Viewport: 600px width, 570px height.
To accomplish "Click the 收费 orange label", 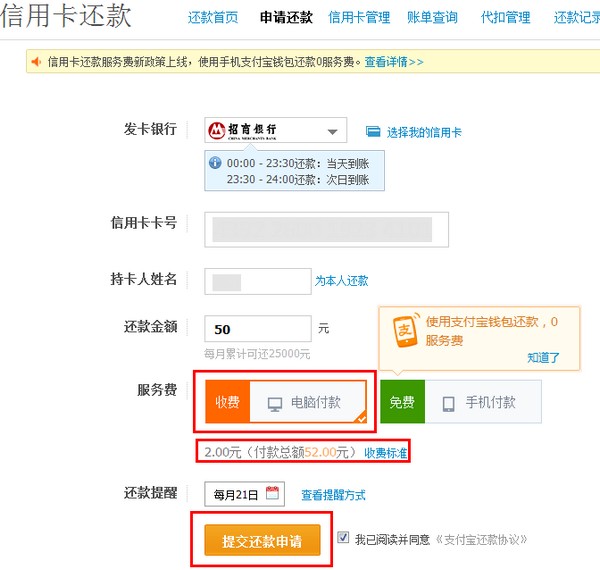I will coord(227,402).
